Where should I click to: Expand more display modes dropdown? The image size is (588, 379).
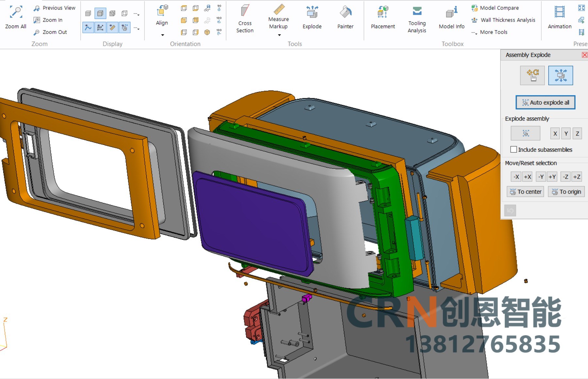pyautogui.click(x=137, y=14)
